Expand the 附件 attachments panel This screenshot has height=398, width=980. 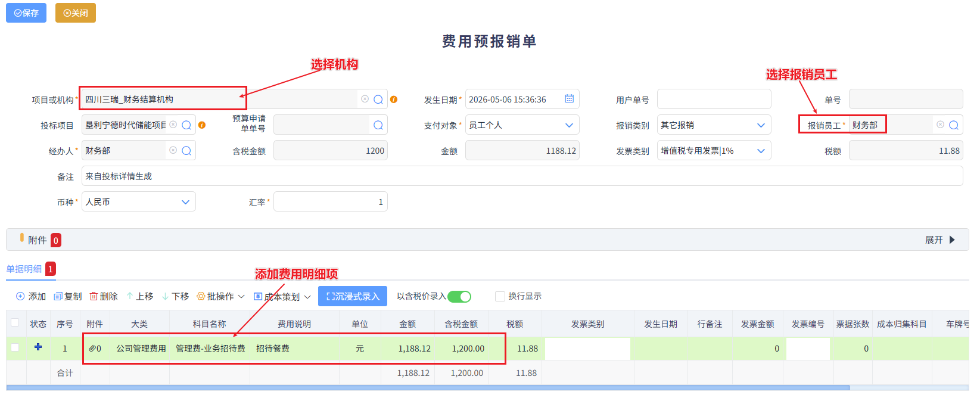tap(940, 240)
